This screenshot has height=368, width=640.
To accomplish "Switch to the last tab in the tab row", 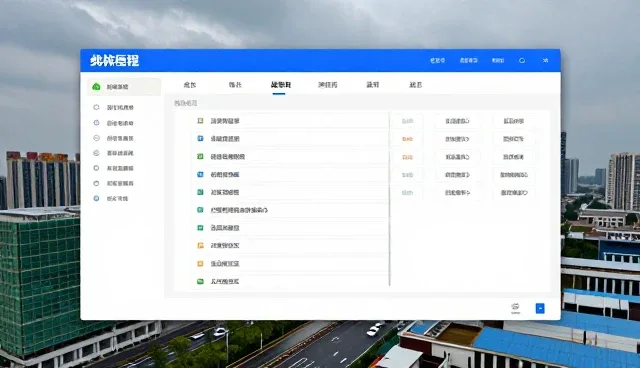I will click(x=416, y=85).
